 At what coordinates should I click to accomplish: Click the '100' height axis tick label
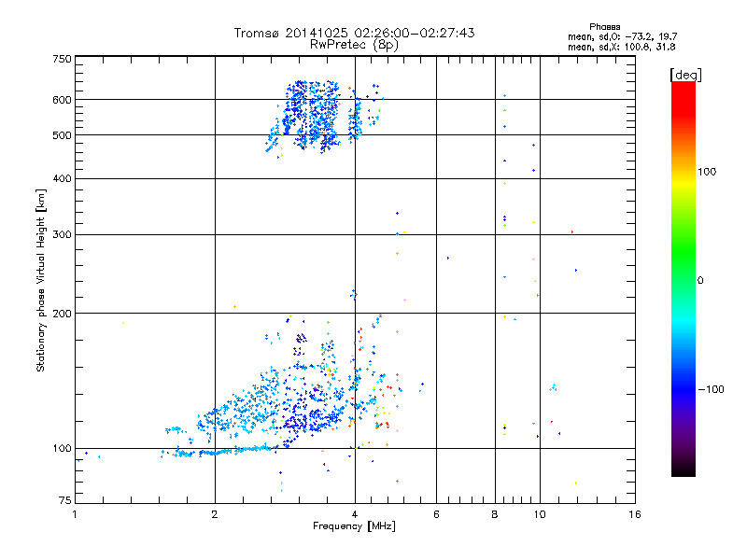[x=62, y=449]
